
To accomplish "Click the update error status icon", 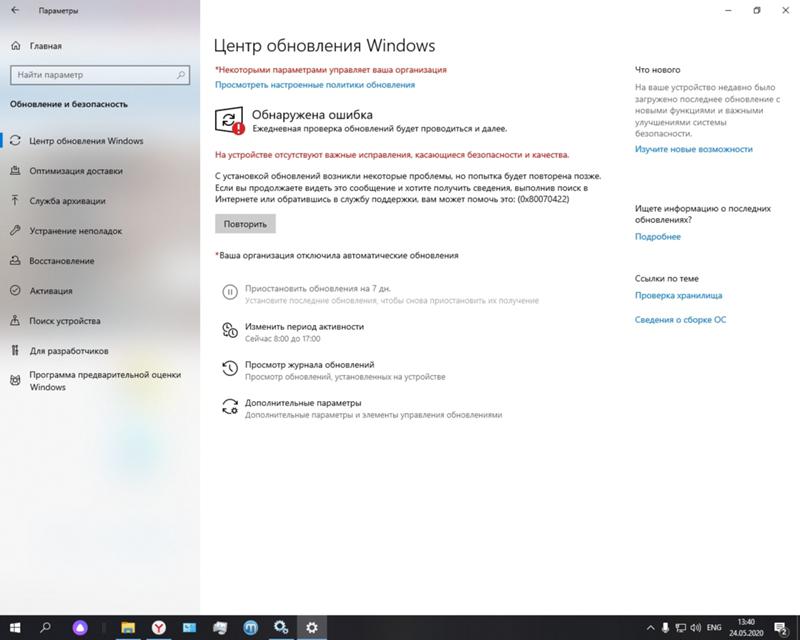I will 229,120.
